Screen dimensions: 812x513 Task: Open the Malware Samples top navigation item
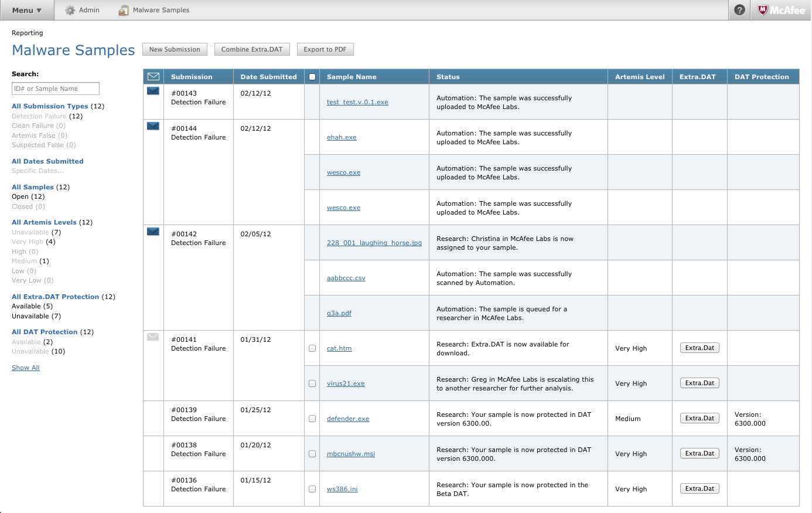coord(154,10)
